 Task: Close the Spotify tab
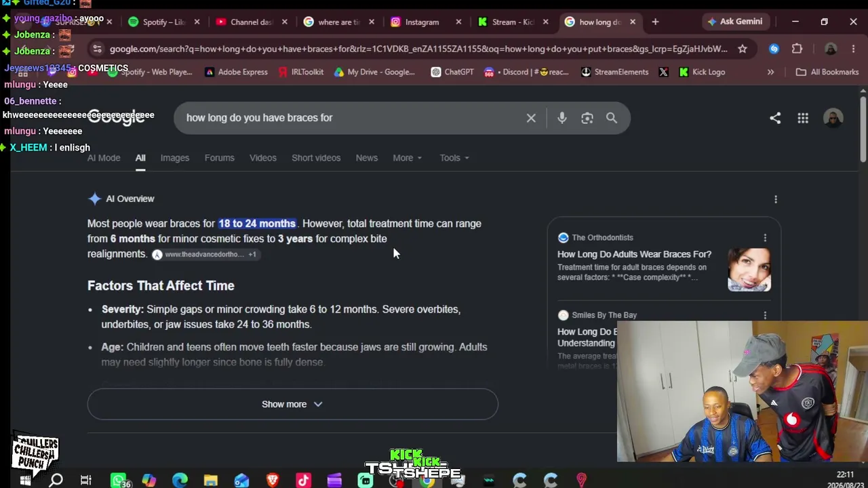click(197, 22)
